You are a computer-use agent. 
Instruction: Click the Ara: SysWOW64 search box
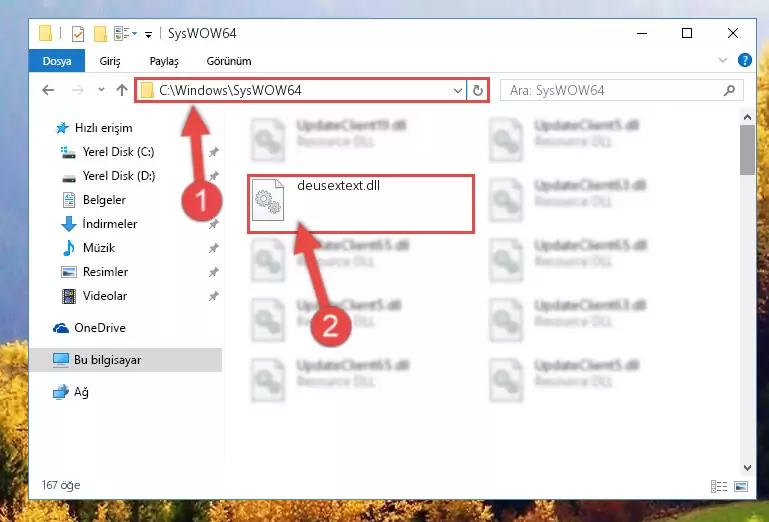pos(621,90)
